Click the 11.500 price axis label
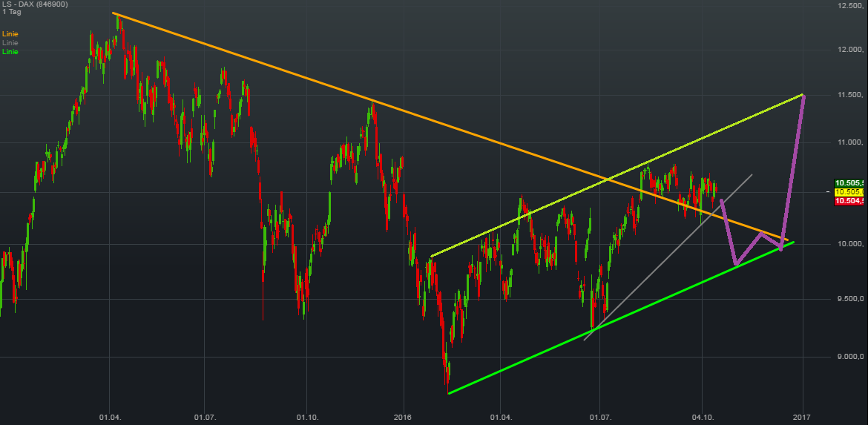Viewport: 868px width, 425px height. point(852,96)
